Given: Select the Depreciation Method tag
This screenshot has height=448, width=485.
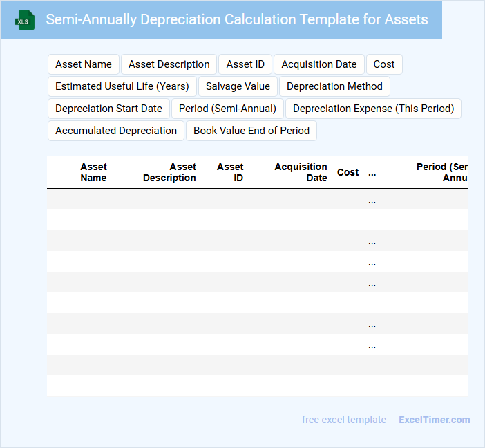Looking at the screenshot, I should [x=334, y=86].
